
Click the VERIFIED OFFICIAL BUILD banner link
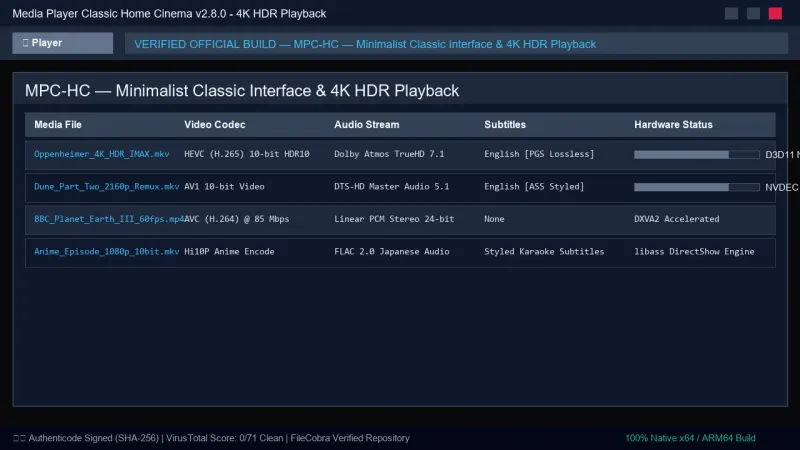pos(365,44)
